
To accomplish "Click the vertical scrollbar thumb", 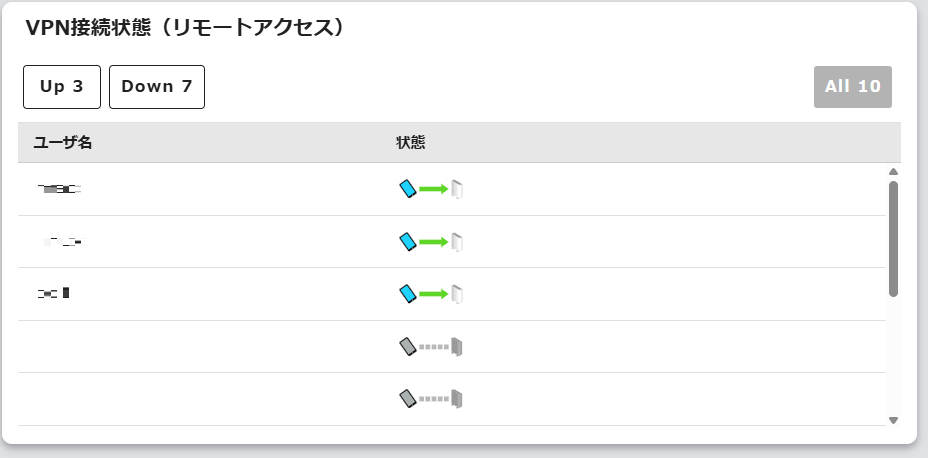I will click(x=893, y=238).
